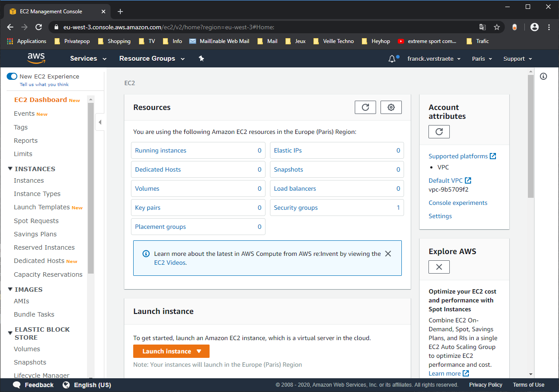Open the notifications bell

click(x=392, y=59)
